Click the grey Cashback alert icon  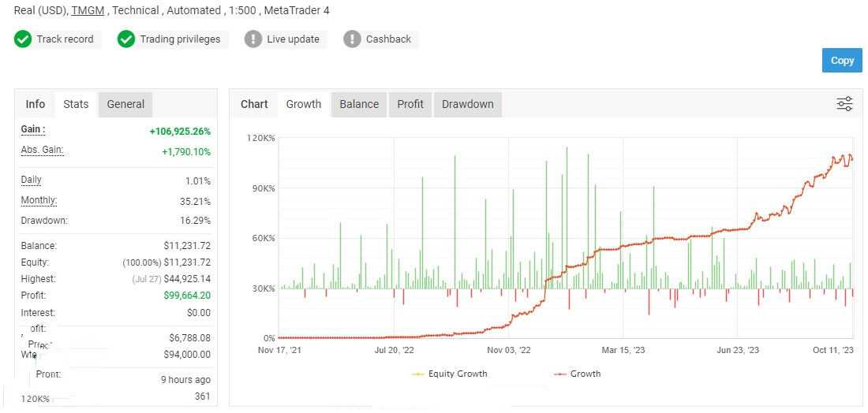pos(352,39)
